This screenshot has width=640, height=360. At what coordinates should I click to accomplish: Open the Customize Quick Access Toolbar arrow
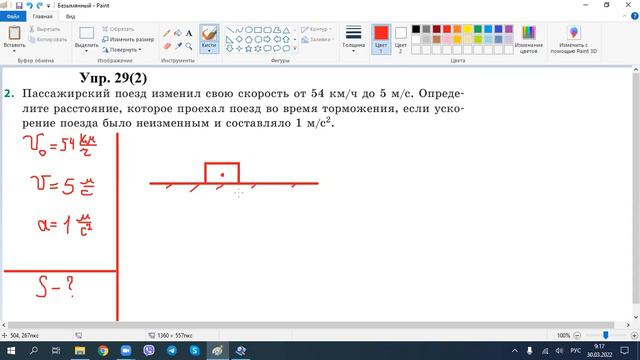48,6
